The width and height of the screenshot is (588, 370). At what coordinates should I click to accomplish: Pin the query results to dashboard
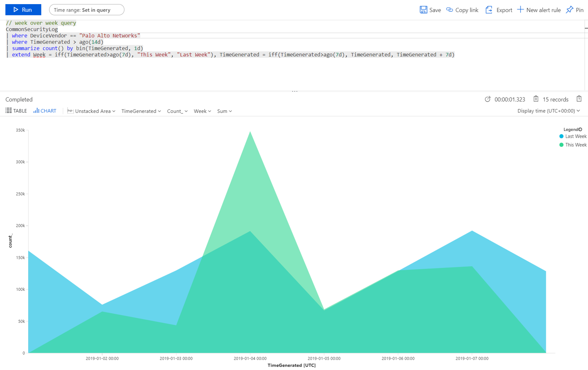[x=569, y=10]
